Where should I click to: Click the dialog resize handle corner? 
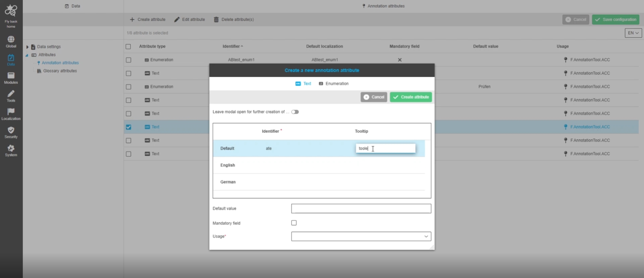click(x=432, y=247)
